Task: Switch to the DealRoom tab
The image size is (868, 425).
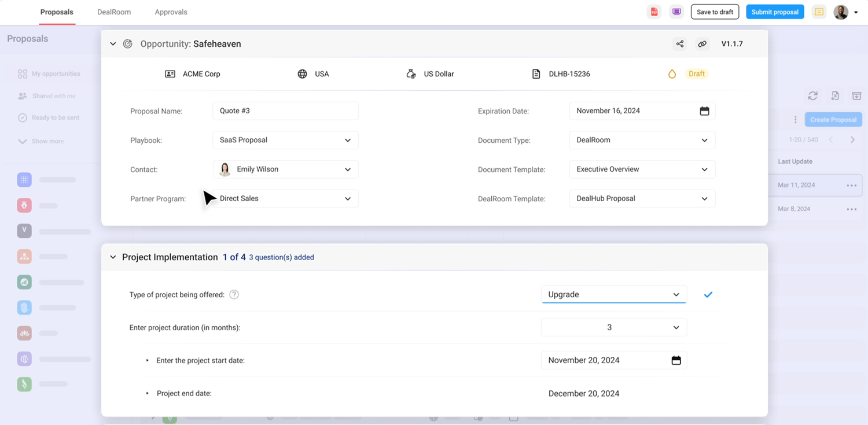Action: [113, 12]
